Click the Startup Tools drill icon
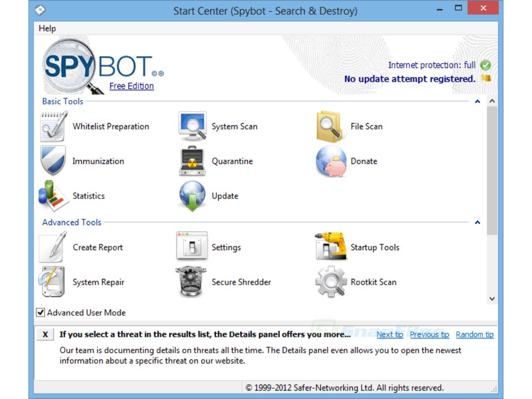The image size is (532, 399). 331,246
